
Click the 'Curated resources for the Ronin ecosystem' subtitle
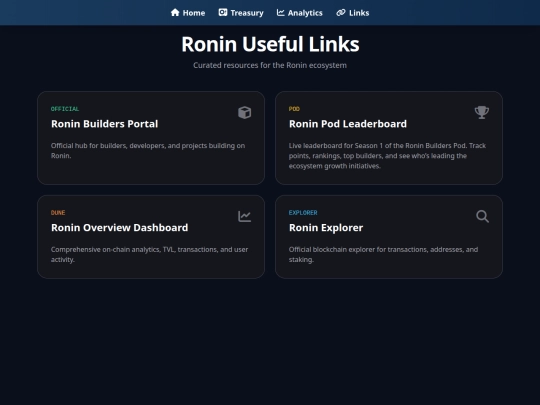270,65
